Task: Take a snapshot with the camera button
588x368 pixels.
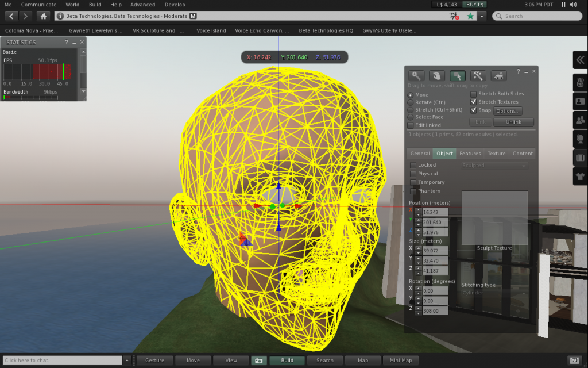Action: 259,360
